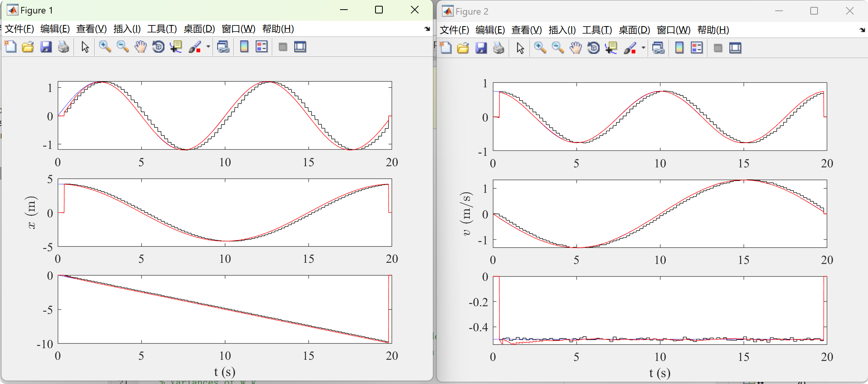Viewport: 868px width, 384px height.
Task: Expand brush color dropdown arrow in Figure 2
Action: pyautogui.click(x=643, y=48)
